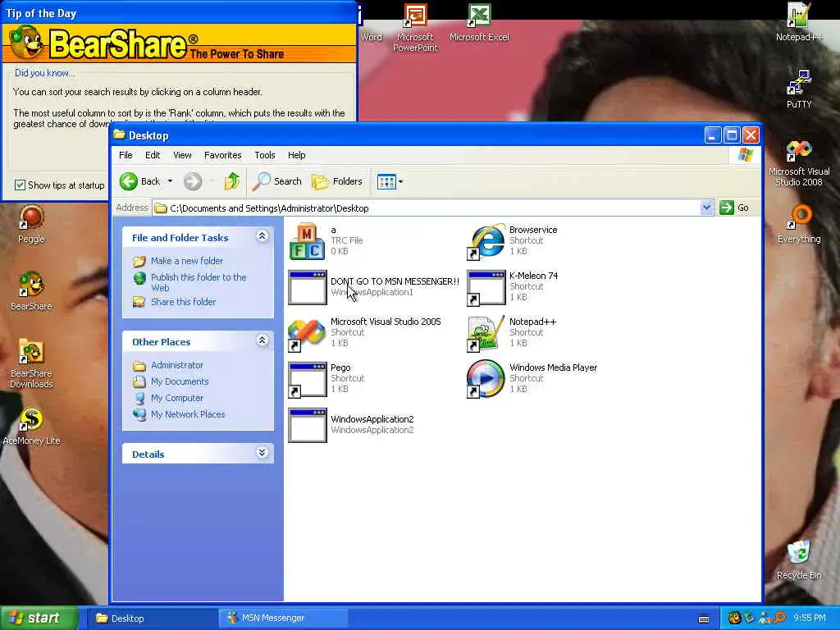The height and width of the screenshot is (630, 840).
Task: Select the Windows Media Player shortcut icon
Action: coord(486,379)
